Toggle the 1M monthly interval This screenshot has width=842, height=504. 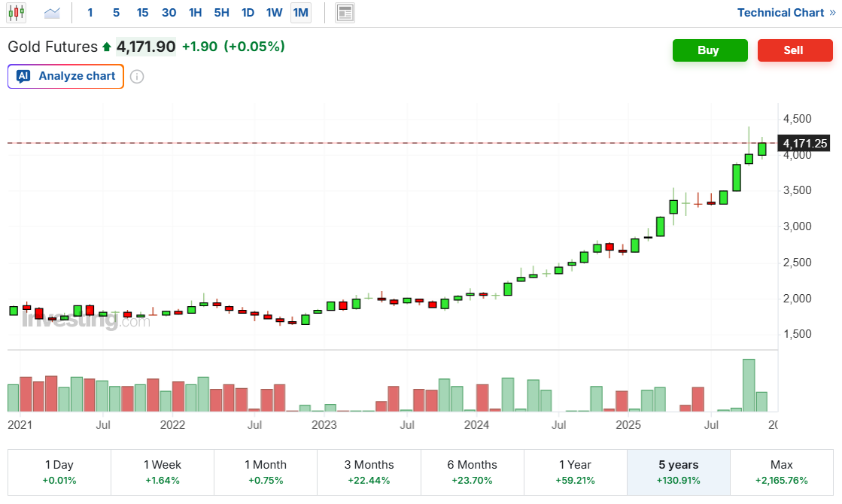point(300,13)
